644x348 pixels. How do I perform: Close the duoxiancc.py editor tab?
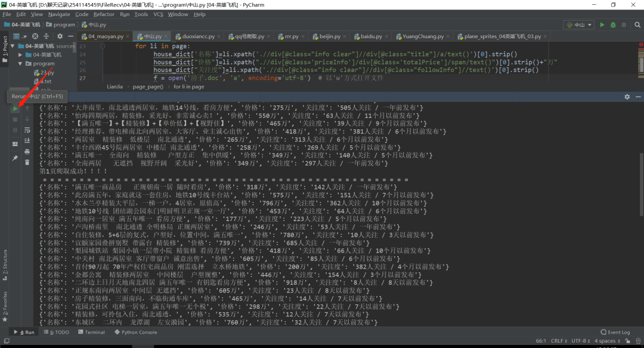tap(219, 36)
